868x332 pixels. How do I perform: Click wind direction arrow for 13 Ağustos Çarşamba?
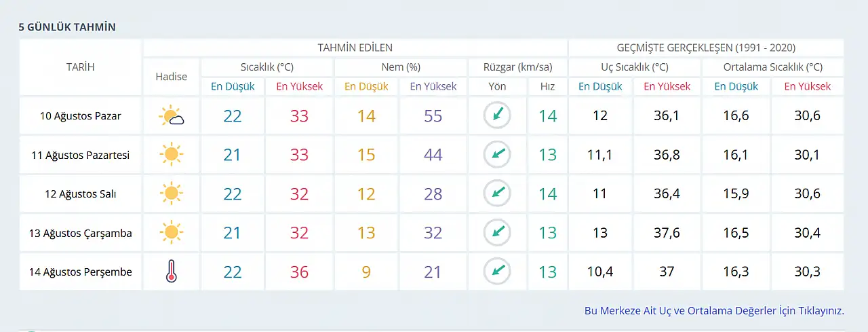(x=497, y=233)
